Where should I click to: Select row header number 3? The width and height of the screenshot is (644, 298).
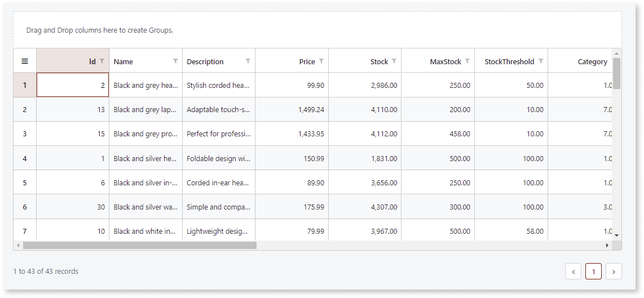pyautogui.click(x=25, y=134)
